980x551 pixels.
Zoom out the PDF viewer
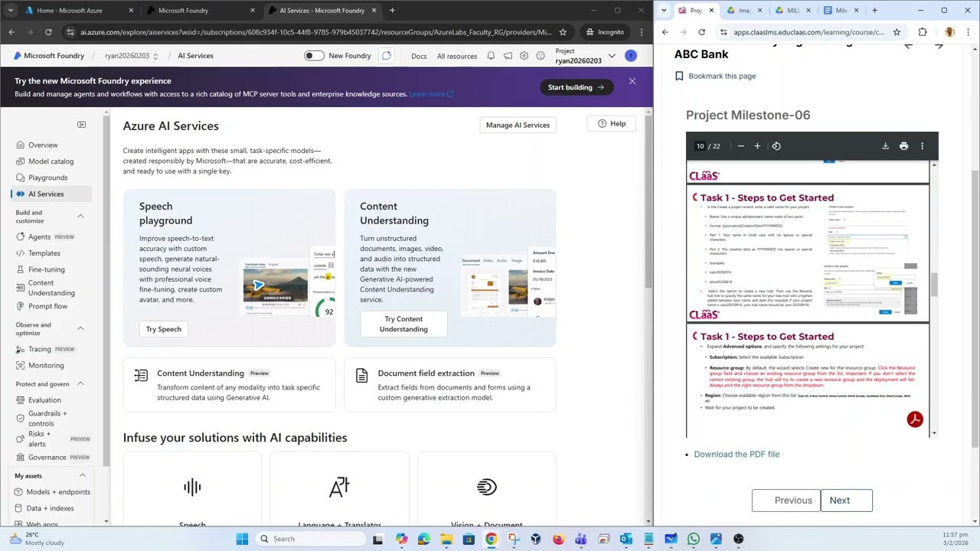[x=740, y=146]
